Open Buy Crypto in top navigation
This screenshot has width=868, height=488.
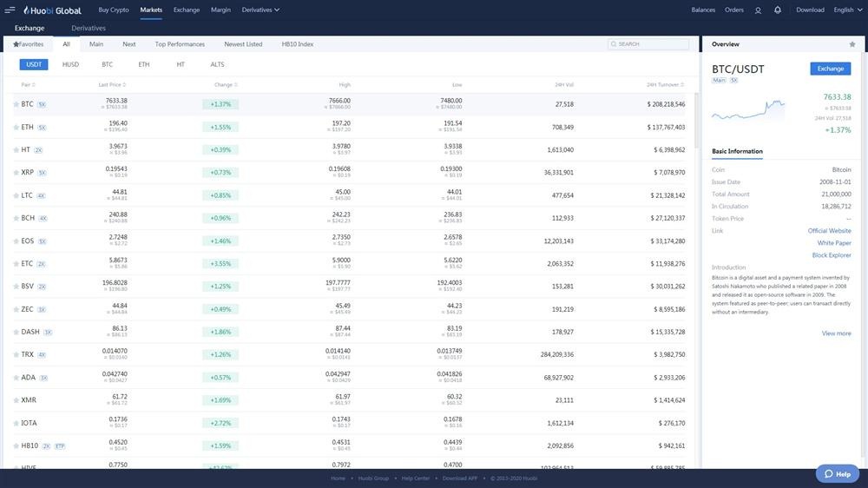click(x=114, y=10)
